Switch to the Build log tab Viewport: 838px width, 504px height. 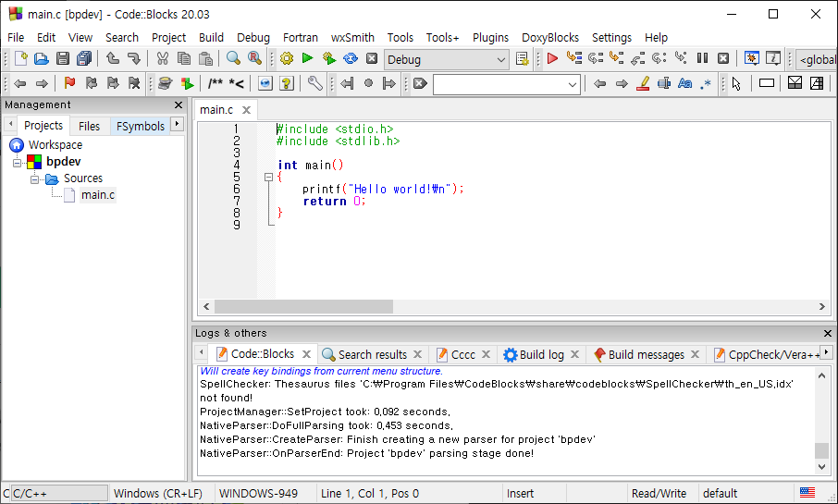pos(541,354)
